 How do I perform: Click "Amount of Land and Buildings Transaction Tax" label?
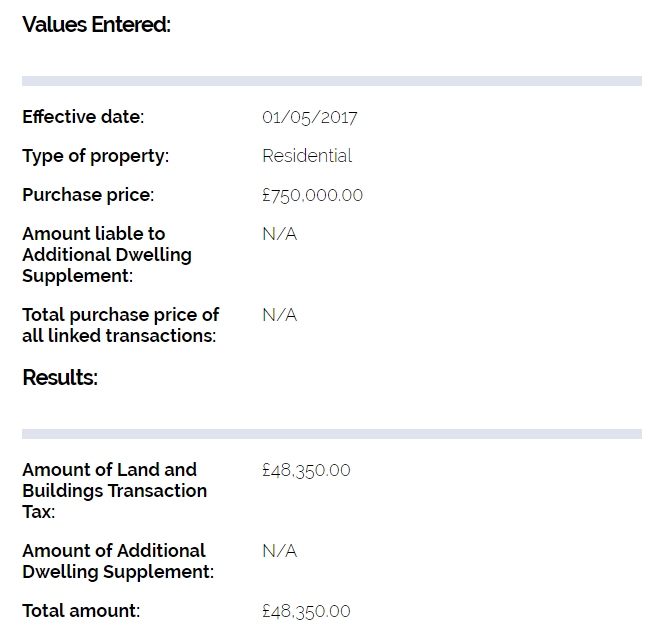[114, 490]
